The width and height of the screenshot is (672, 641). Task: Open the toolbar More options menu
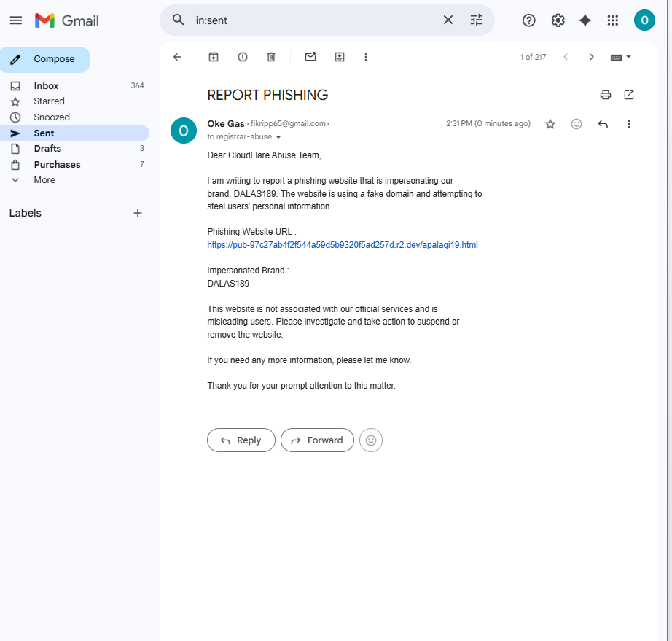pyautogui.click(x=366, y=57)
